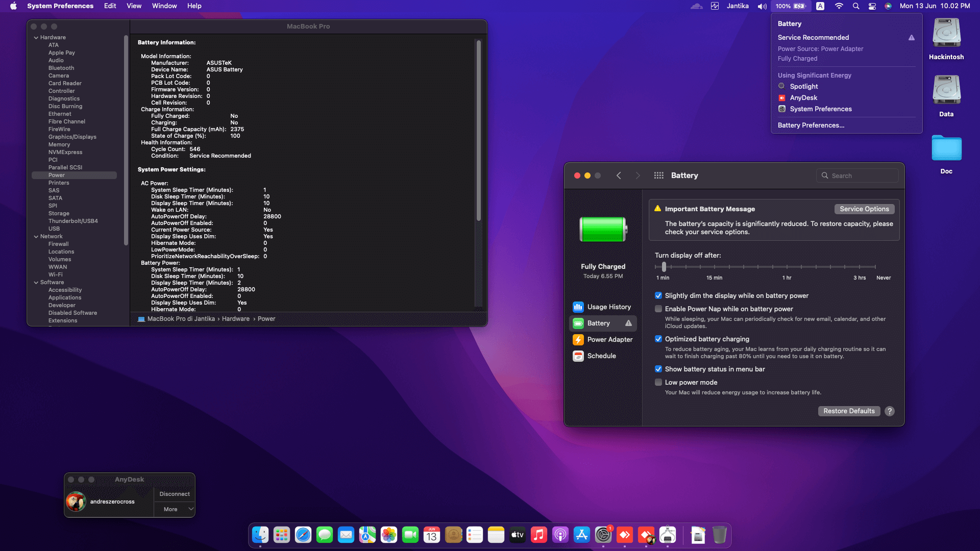
Task: Click the Service Options button
Action: pyautogui.click(x=864, y=209)
